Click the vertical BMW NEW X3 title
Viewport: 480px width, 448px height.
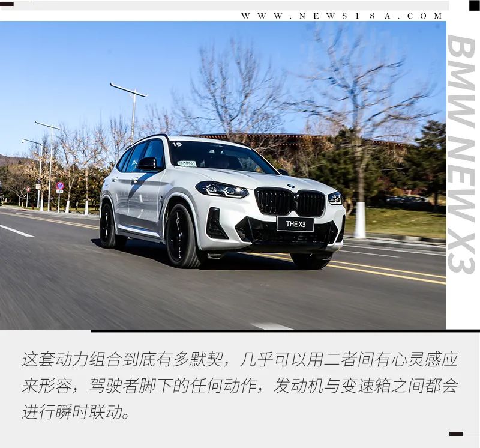(x=461, y=154)
